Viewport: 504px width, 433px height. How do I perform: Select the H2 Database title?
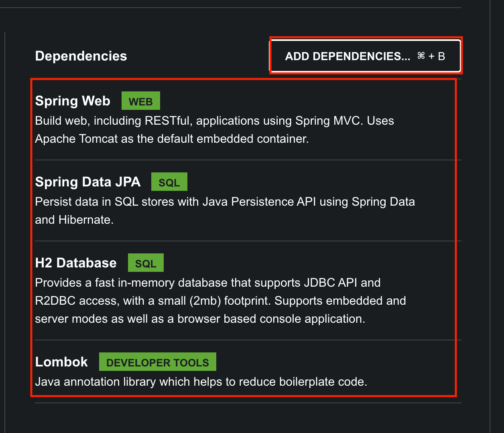(76, 263)
